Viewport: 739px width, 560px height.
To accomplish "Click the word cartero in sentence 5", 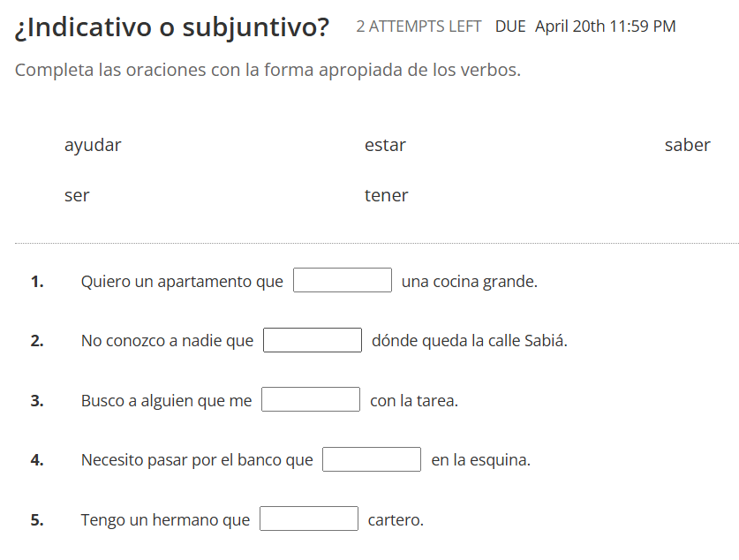I will (x=396, y=519).
